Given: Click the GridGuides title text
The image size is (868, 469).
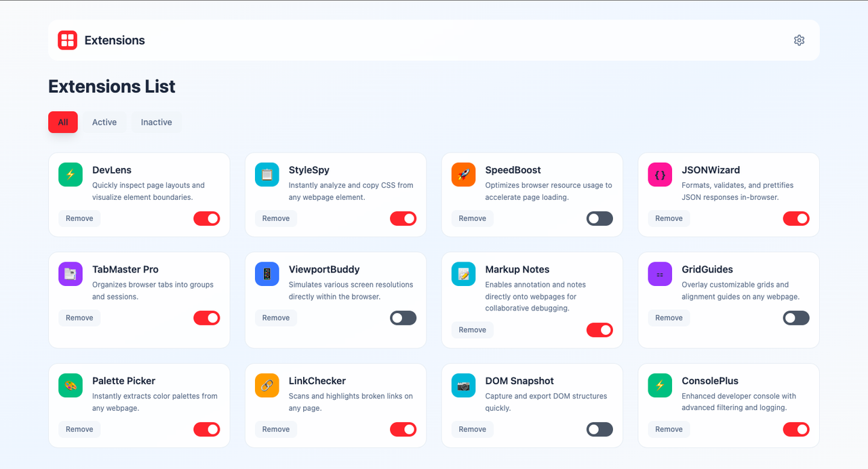Looking at the screenshot, I should (707, 270).
